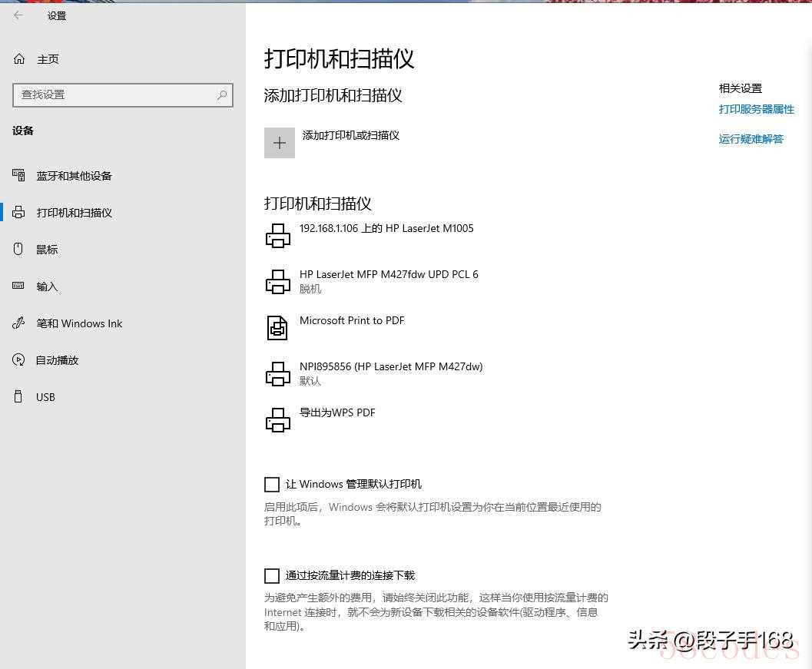Click the Microsoft Print to PDF document icon
The width and height of the screenshot is (812, 669).
click(277, 328)
